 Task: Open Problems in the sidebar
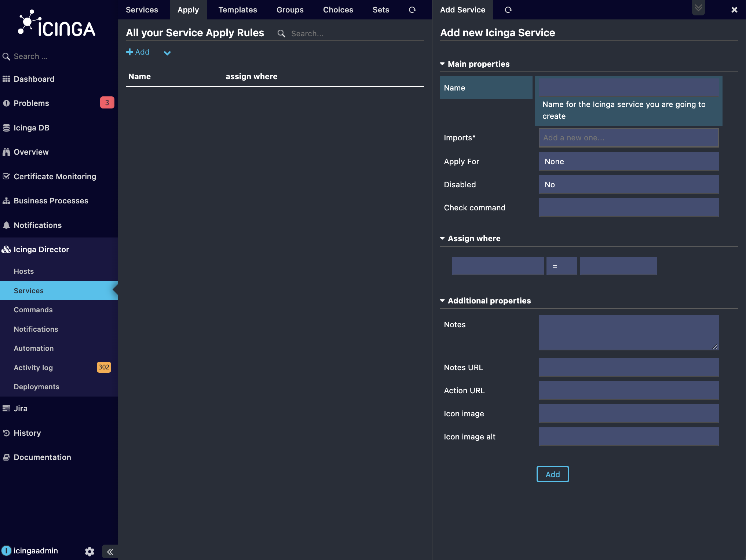(31, 103)
